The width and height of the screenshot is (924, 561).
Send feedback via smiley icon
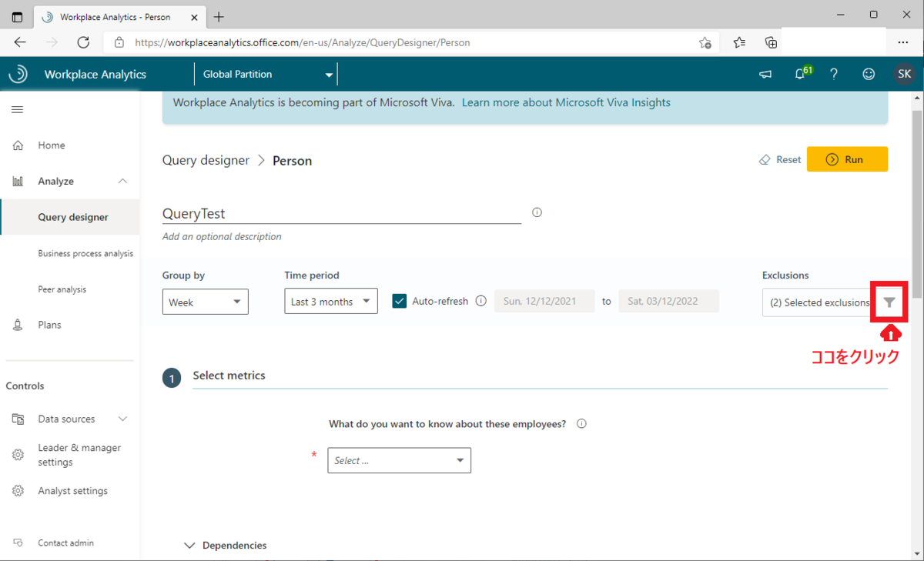click(x=869, y=74)
